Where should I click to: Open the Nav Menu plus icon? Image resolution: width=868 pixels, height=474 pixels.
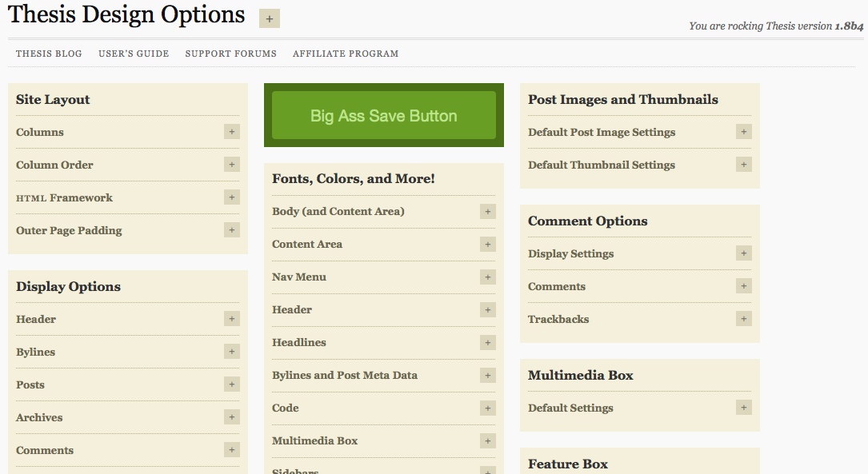click(x=488, y=277)
